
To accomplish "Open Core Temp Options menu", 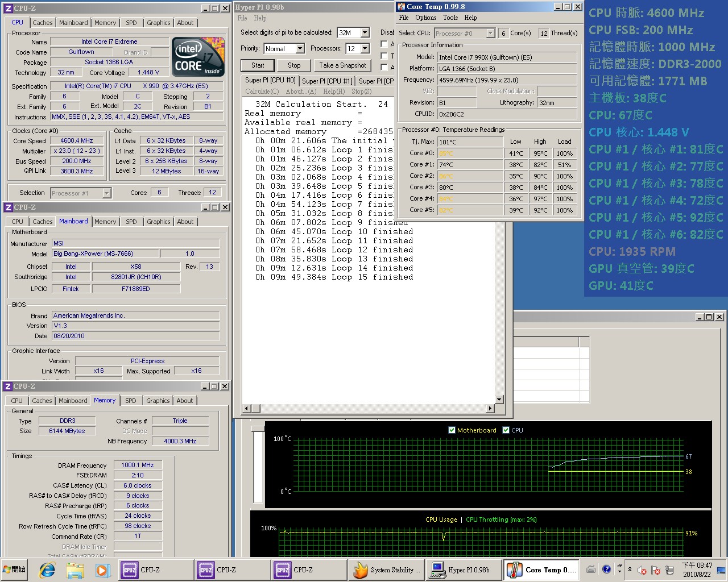I will 426,18.
